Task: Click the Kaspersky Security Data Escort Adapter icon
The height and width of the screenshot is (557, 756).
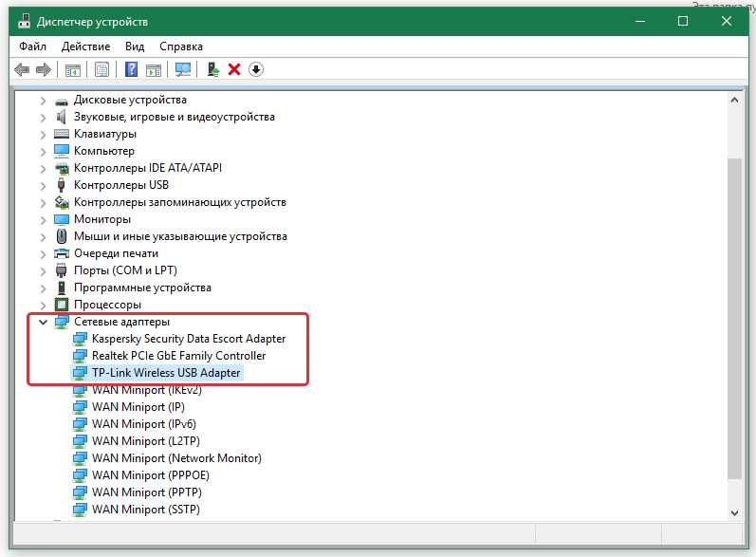Action: [x=80, y=339]
